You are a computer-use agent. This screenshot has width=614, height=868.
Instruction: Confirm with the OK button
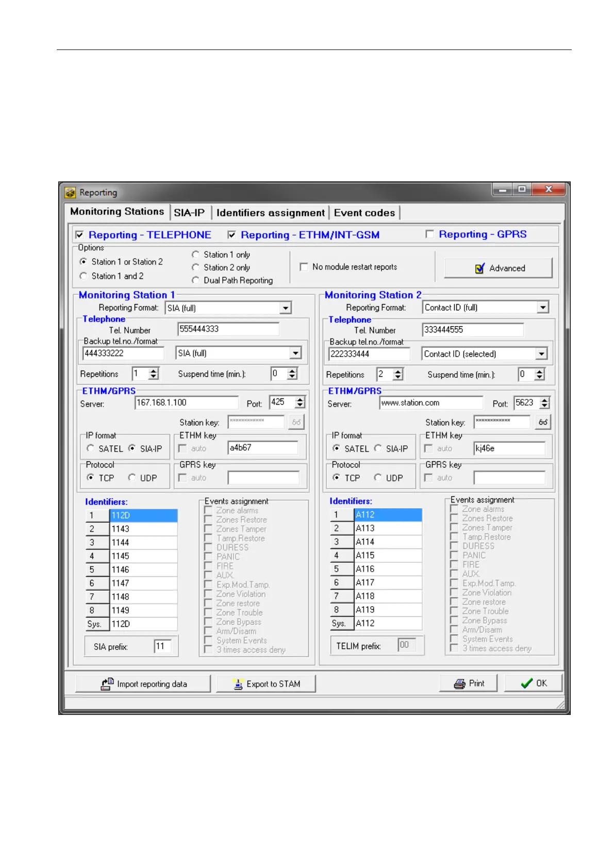click(533, 683)
